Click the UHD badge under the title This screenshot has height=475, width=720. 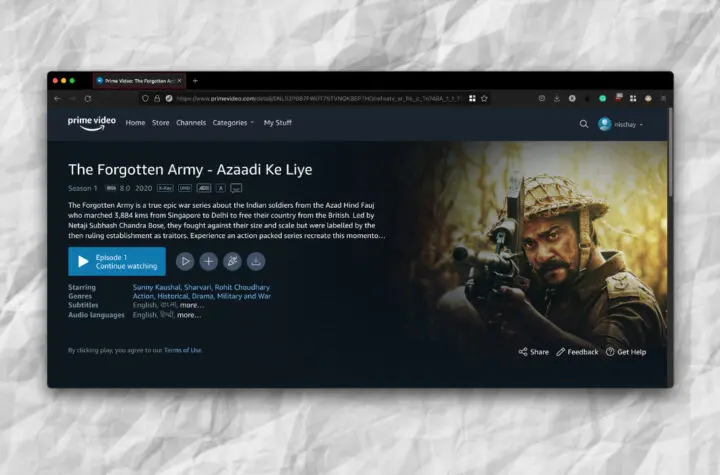(185, 188)
